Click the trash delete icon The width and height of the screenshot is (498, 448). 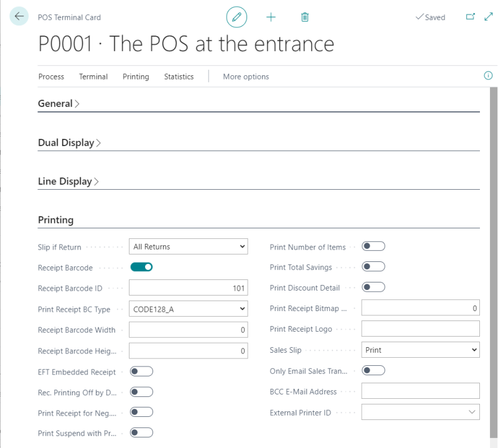[305, 17]
